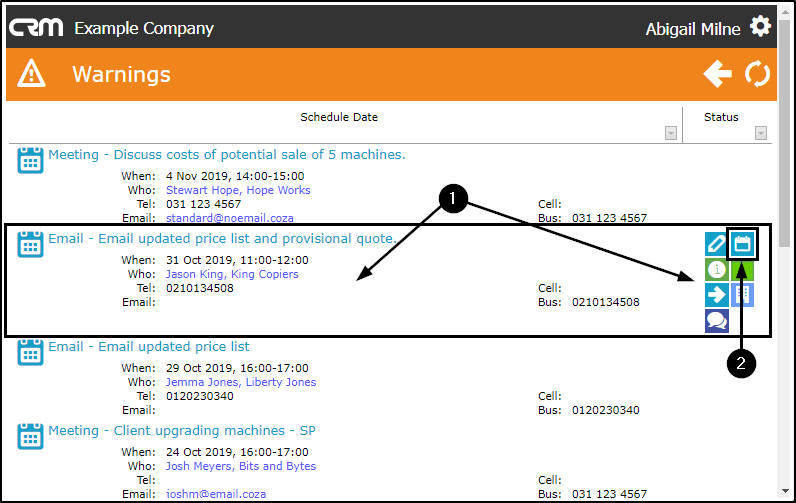Click the calendar icon beside the Discuss costs meeting
The width and height of the screenshot is (796, 503).
(30, 160)
